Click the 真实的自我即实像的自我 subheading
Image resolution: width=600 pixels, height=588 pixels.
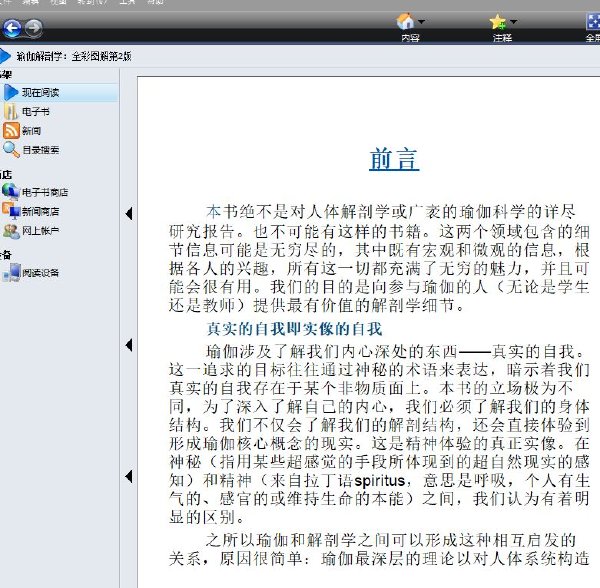point(294,329)
